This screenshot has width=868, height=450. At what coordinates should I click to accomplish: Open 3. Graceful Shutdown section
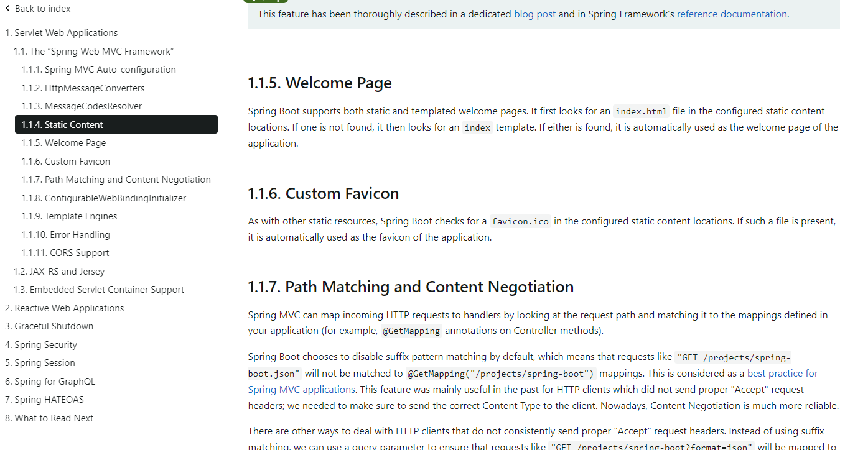point(49,326)
